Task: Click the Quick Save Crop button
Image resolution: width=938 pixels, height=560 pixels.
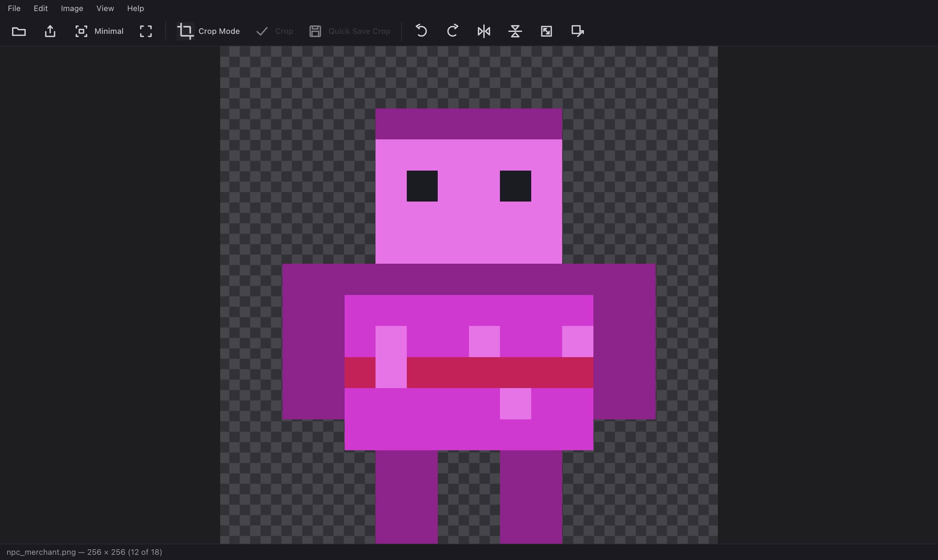Action: coord(350,31)
